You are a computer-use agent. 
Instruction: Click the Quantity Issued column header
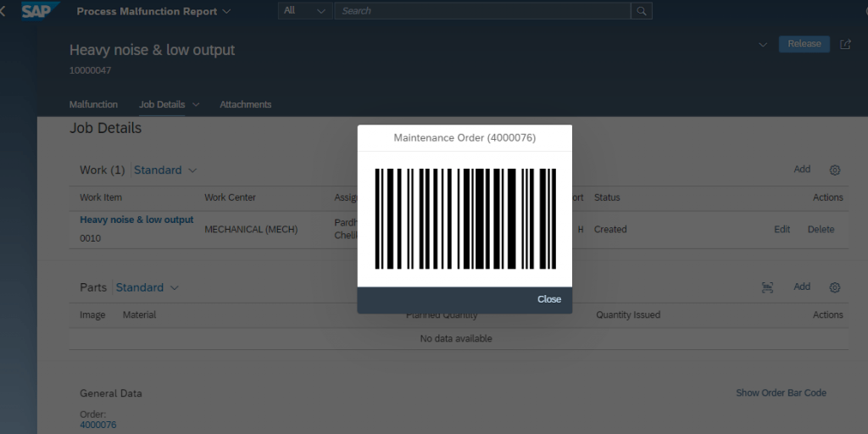click(628, 315)
